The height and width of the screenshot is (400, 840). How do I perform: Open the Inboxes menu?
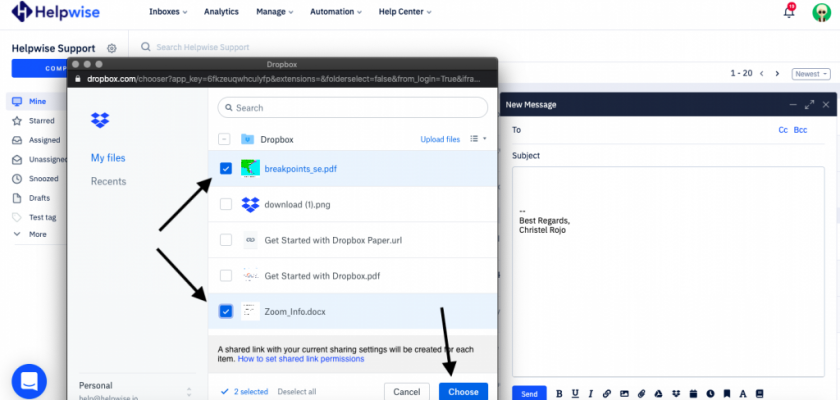click(170, 12)
